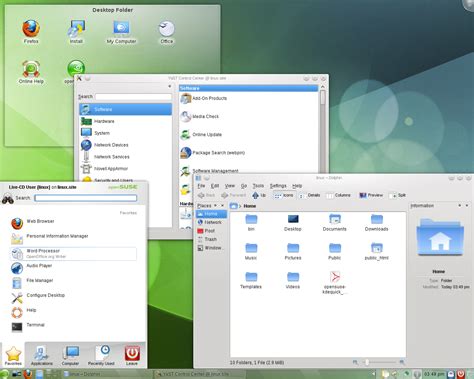
Task: Switch Dolphin to Details view
Action: (310, 195)
